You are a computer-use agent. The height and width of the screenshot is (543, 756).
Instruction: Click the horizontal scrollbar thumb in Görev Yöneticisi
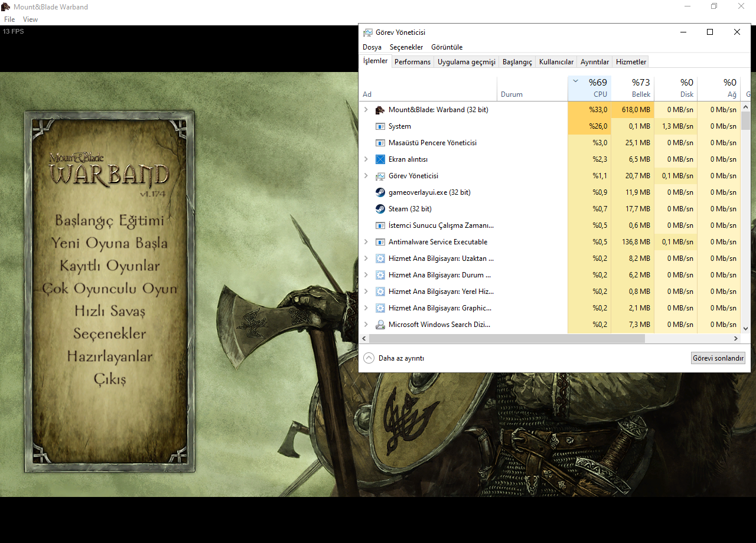tap(507, 339)
